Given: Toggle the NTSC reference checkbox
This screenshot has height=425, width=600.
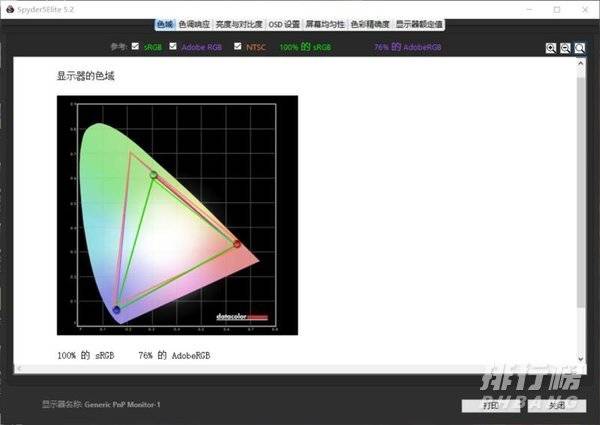Looking at the screenshot, I should (238, 46).
